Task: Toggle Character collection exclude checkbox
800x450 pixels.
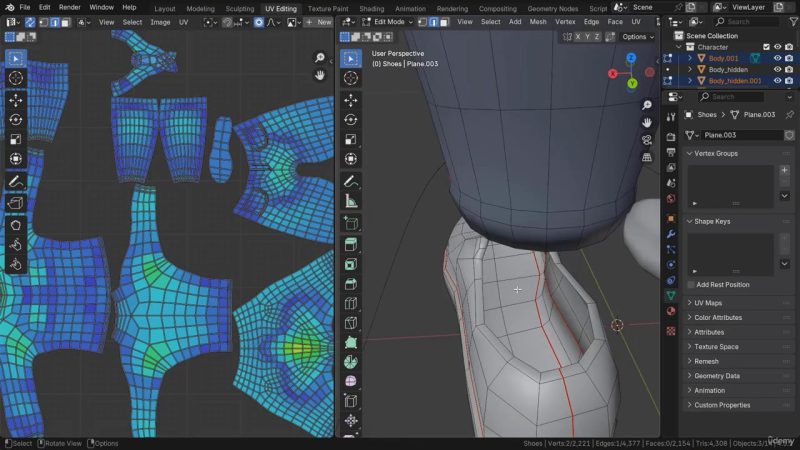Action: [x=766, y=47]
